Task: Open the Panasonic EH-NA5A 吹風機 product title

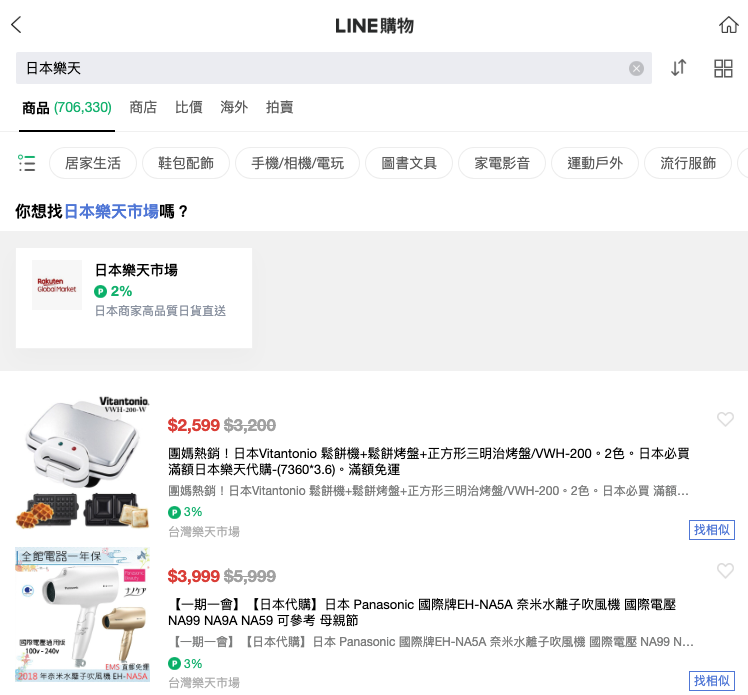Action: pos(422,612)
